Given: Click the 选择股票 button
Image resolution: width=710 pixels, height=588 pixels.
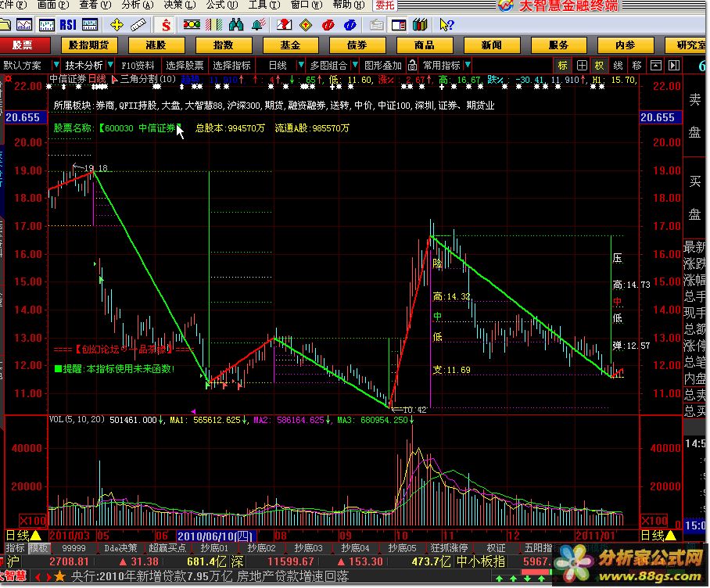Looking at the screenshot, I should click(185, 65).
